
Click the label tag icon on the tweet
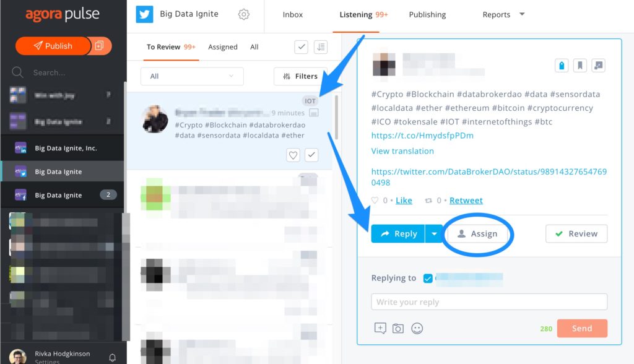tap(562, 66)
